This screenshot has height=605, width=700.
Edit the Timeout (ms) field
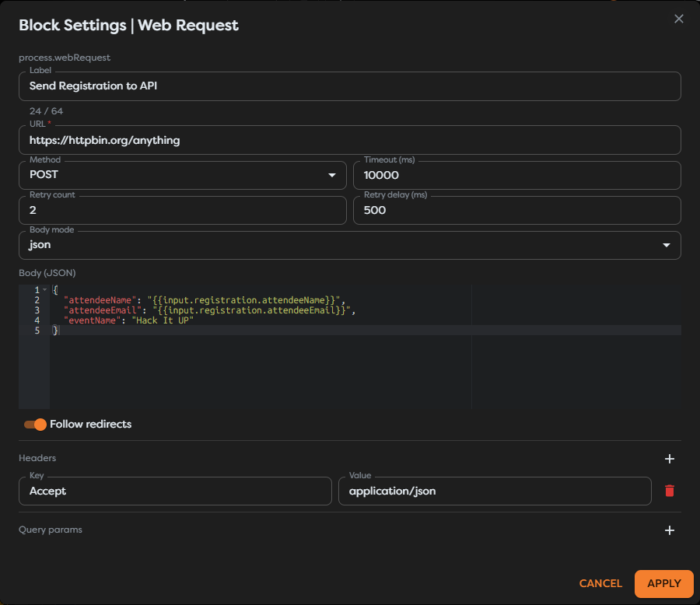coord(517,175)
